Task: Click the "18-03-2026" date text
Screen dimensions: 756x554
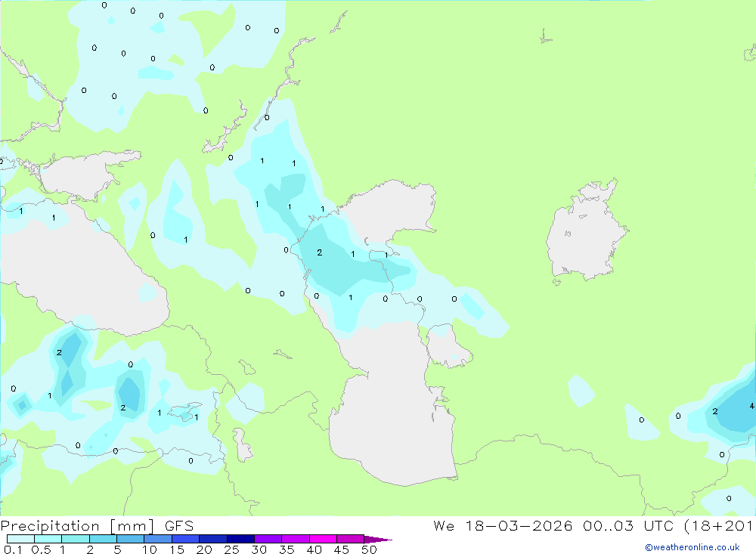Action: coord(519,526)
